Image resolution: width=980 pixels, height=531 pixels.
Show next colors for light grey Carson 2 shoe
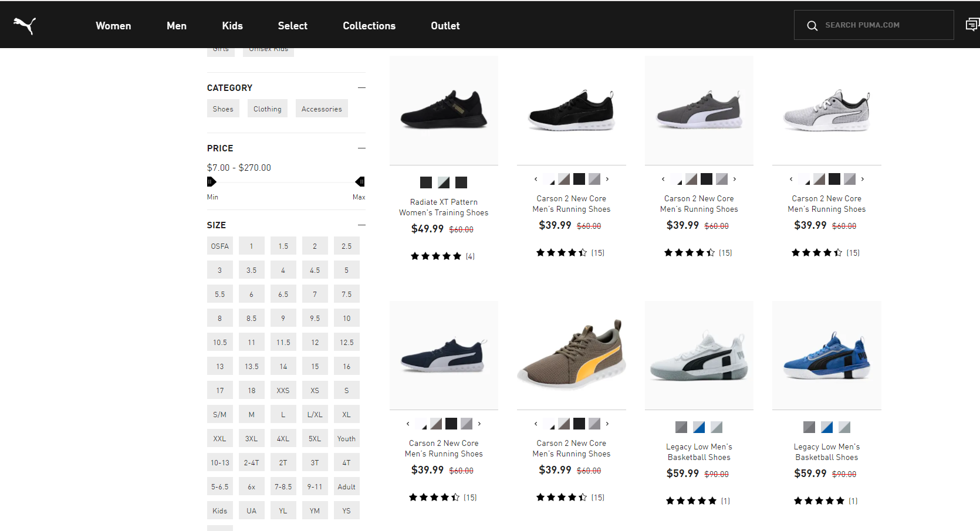tap(863, 179)
